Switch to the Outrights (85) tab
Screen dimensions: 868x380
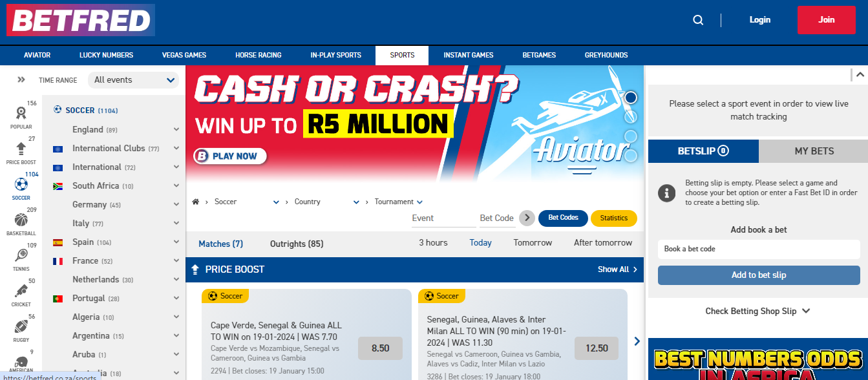tap(297, 244)
